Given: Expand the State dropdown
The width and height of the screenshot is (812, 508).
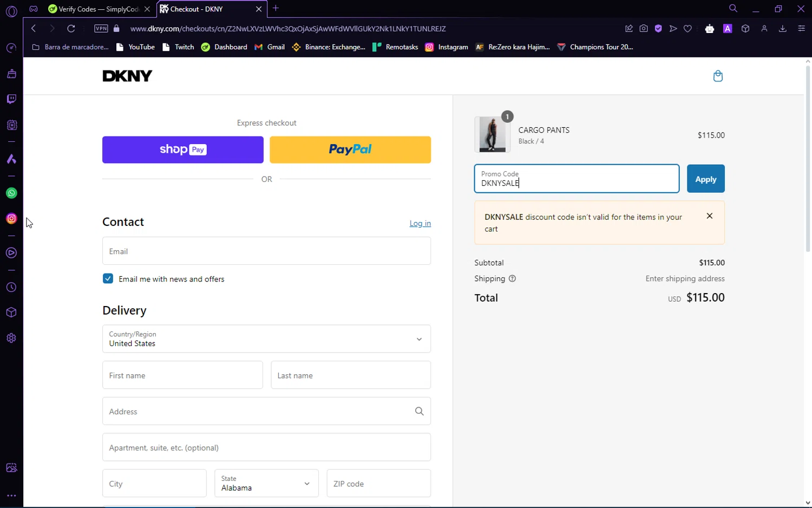Looking at the screenshot, I should (x=266, y=483).
